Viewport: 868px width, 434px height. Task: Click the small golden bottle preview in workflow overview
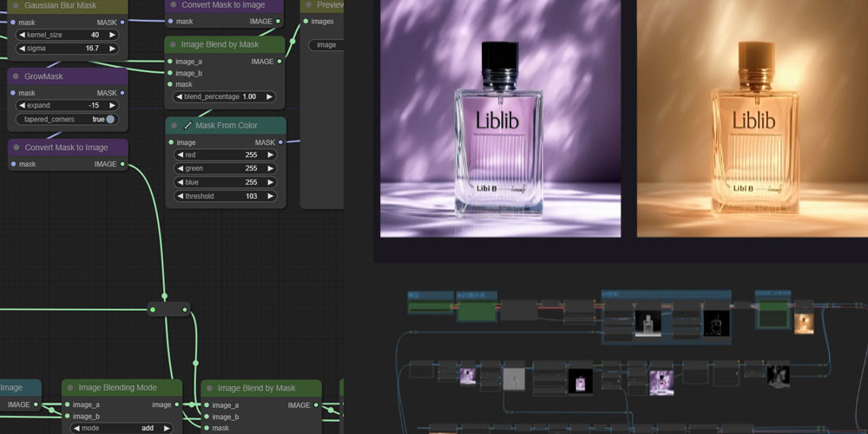coord(804,324)
